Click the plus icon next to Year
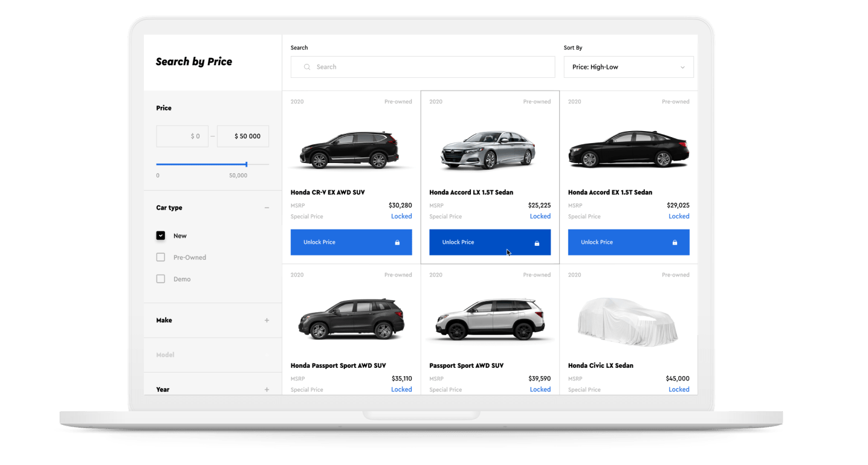868x465 pixels. 267,390
